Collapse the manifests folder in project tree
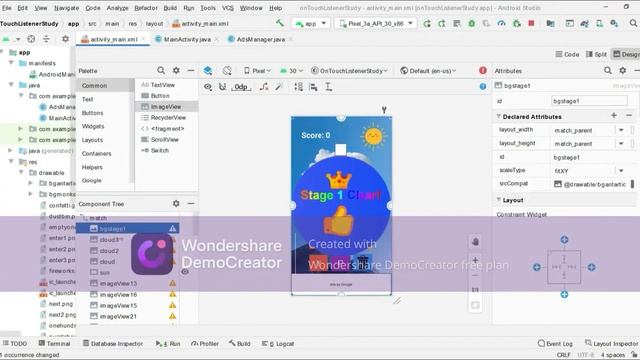 pyautogui.click(x=11, y=63)
